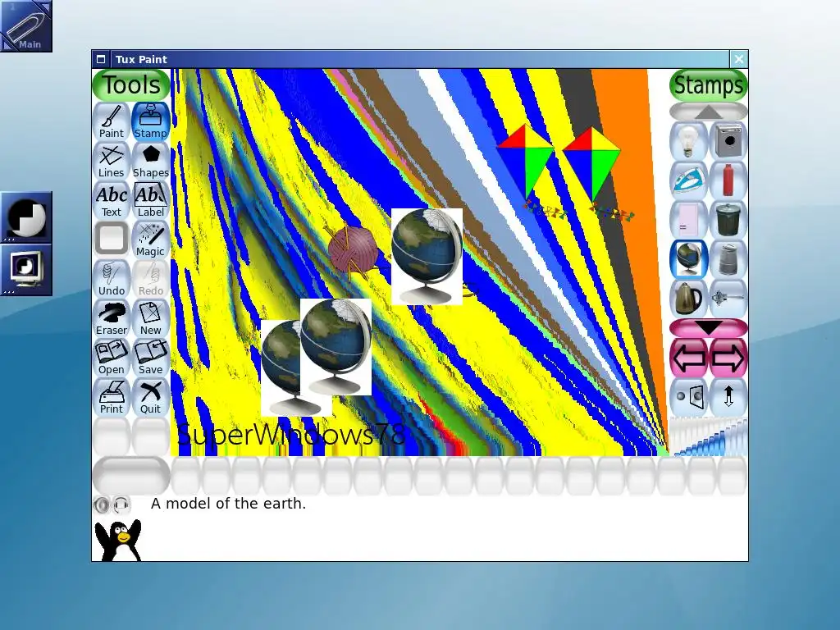
Task: Pick the globe stamp
Action: 689,259
